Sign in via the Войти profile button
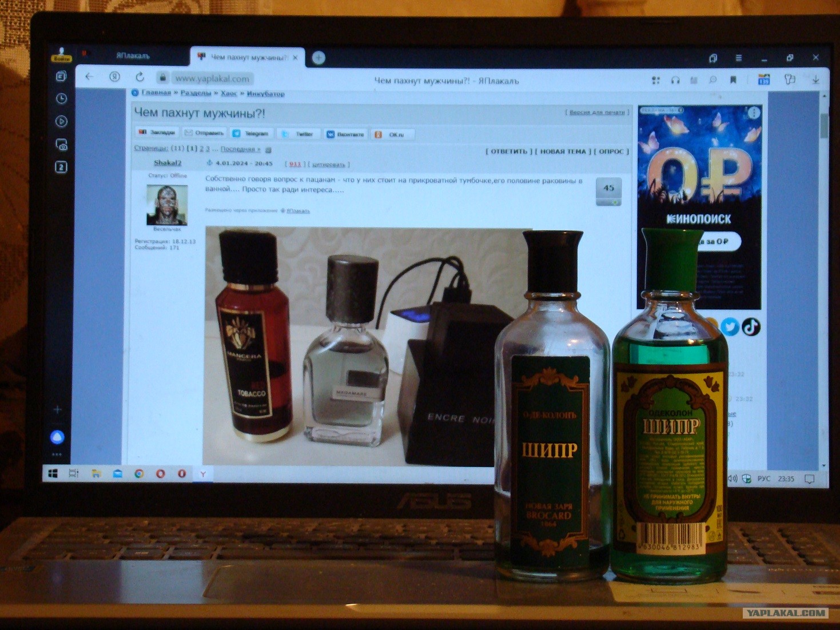The image size is (840, 630). [61, 55]
